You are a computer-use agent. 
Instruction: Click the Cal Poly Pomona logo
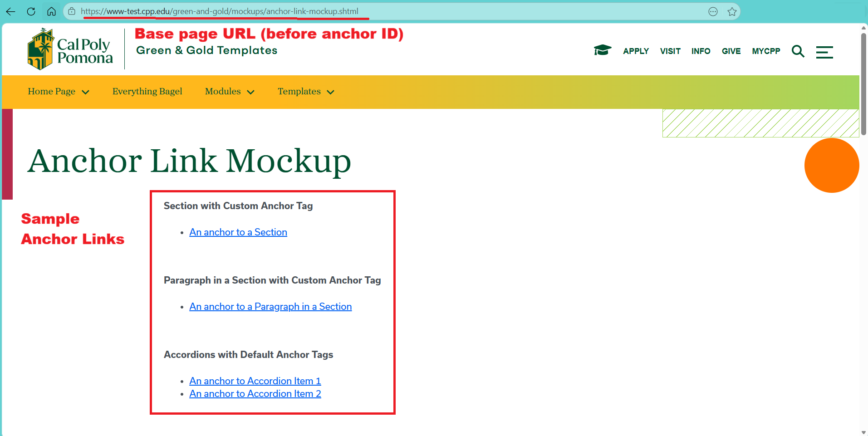pos(70,49)
